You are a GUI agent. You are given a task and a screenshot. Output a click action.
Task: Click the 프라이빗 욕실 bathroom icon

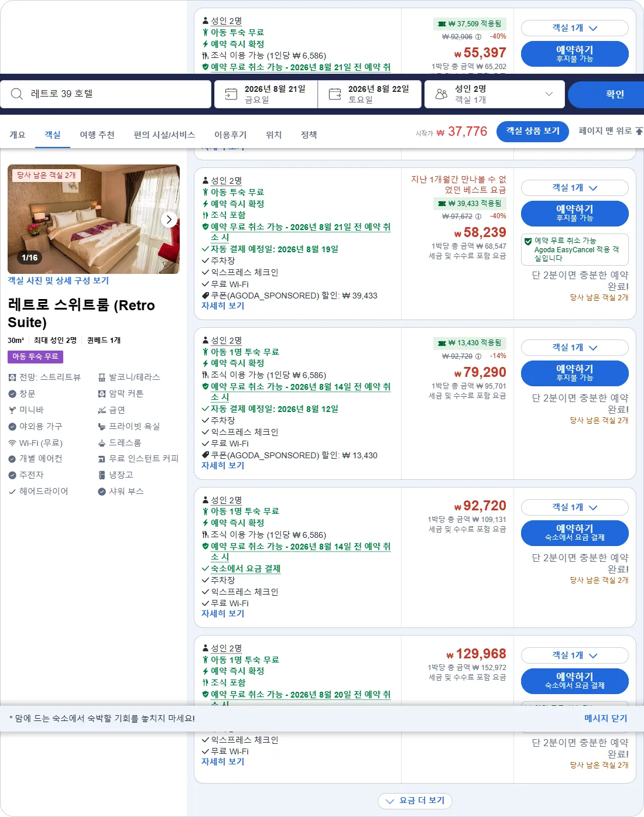point(102,427)
